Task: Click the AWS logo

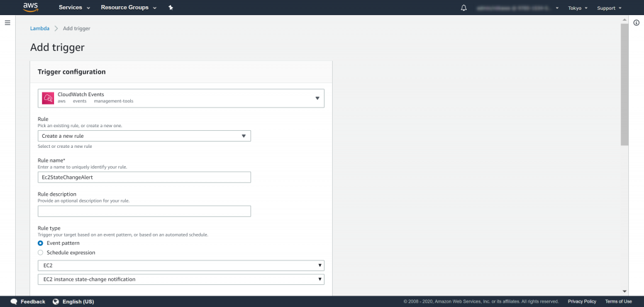Action: click(31, 8)
